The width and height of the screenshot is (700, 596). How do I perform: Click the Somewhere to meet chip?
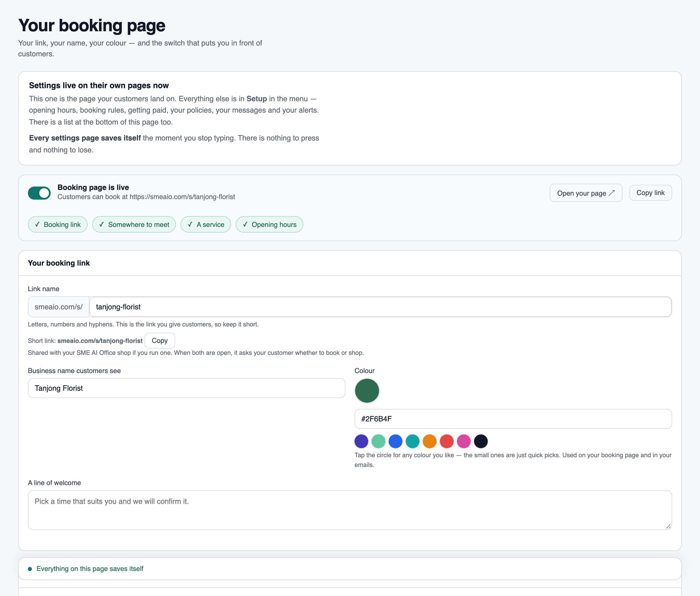[x=134, y=225]
